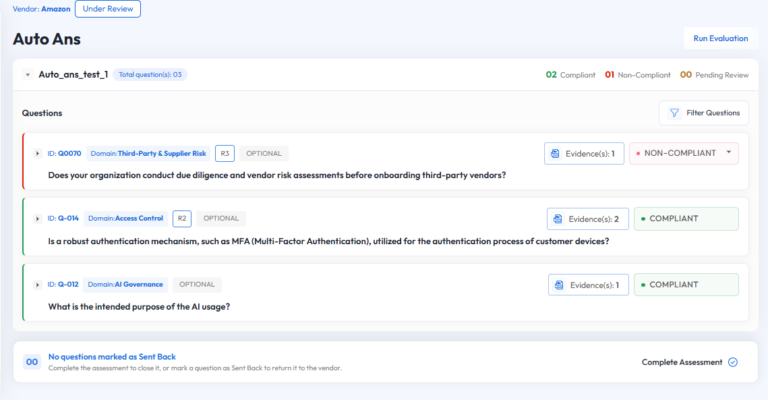Click the R2 risk badge

[182, 219]
